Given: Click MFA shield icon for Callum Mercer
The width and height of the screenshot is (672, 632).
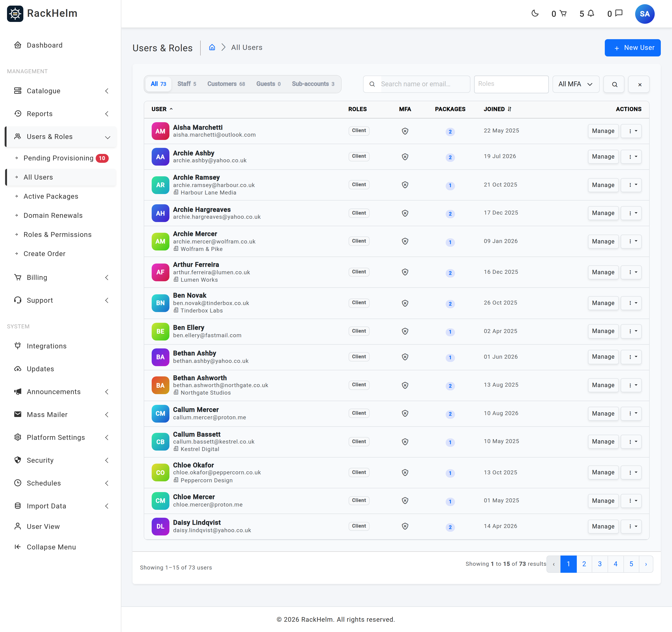Looking at the screenshot, I should point(405,413).
